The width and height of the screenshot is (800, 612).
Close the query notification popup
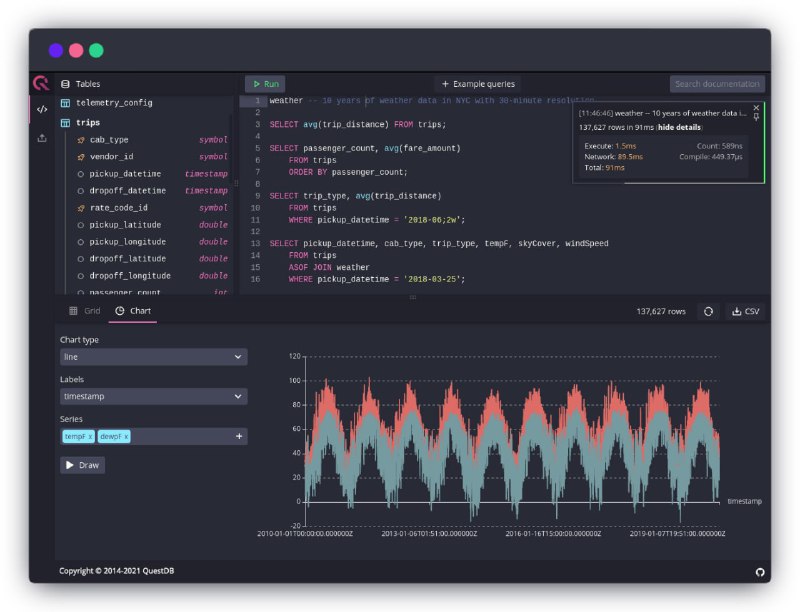tap(756, 108)
